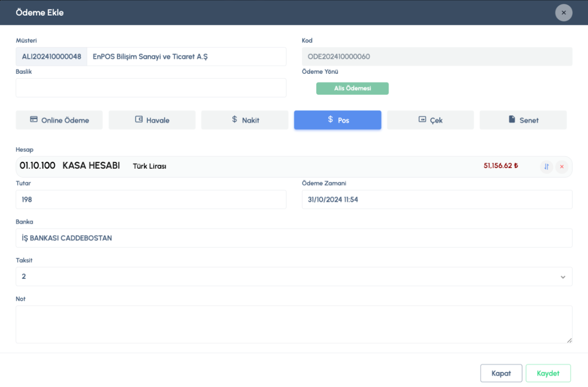Focus the Baslik text field

coord(151,88)
